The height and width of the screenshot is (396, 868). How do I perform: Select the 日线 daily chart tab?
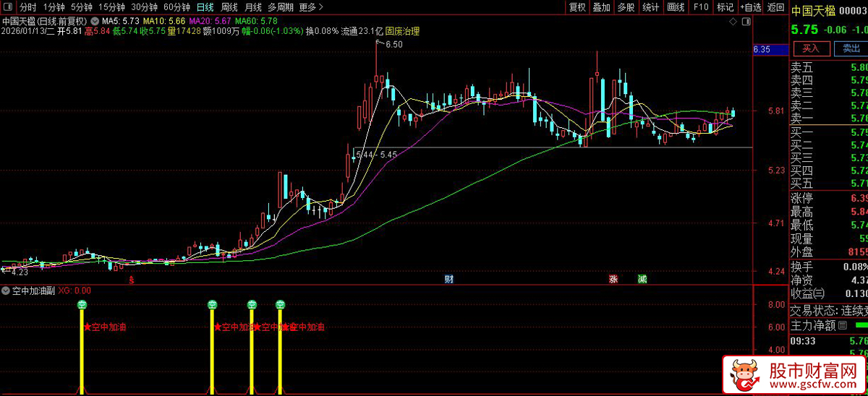coord(205,7)
